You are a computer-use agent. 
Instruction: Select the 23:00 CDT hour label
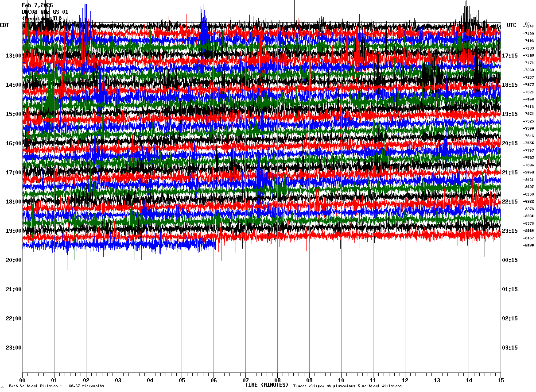click(x=14, y=348)
